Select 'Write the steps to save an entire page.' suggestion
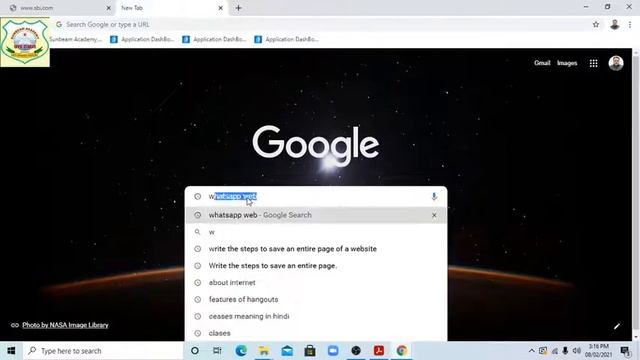640x360 pixels. [x=316, y=266]
